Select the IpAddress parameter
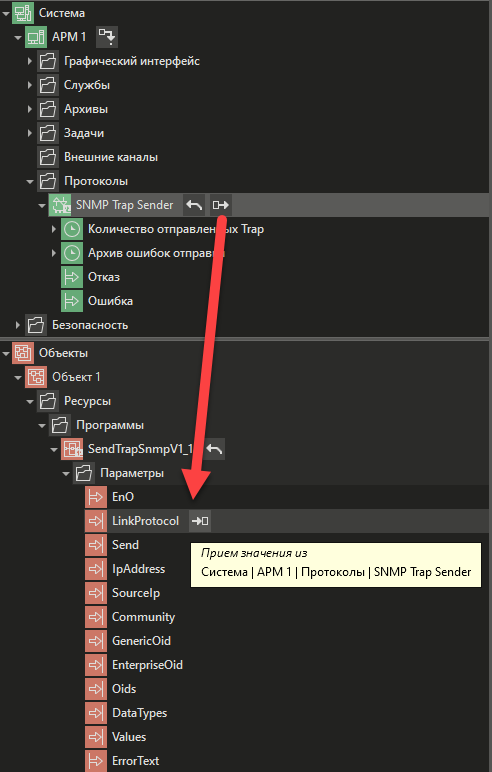Screen dimensions: 492x772 [x=138, y=569]
